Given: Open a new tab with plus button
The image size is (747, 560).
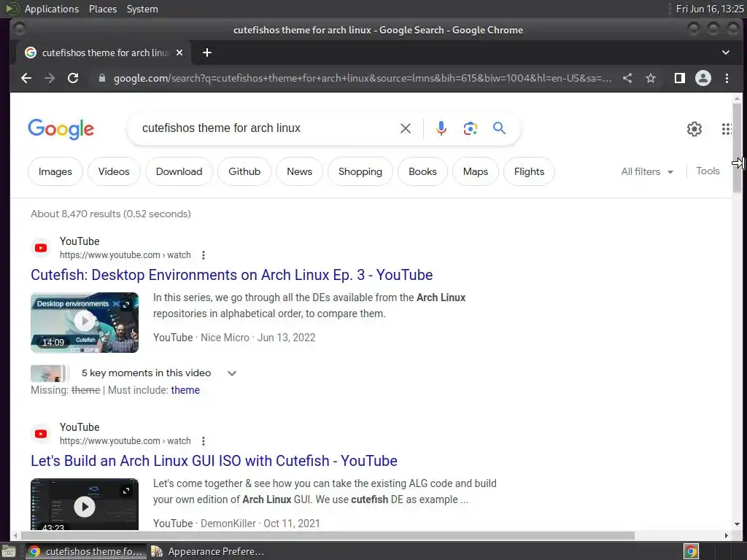Looking at the screenshot, I should 206,52.
